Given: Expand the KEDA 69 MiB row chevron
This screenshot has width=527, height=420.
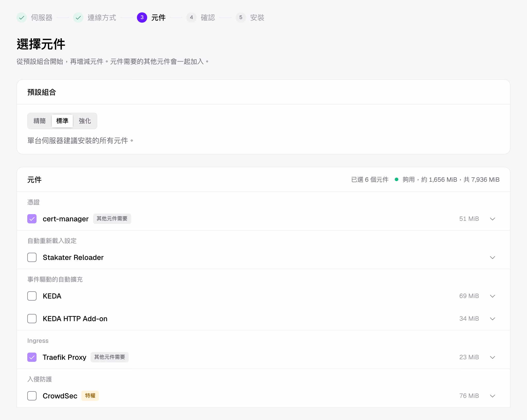Looking at the screenshot, I should click(x=493, y=296).
